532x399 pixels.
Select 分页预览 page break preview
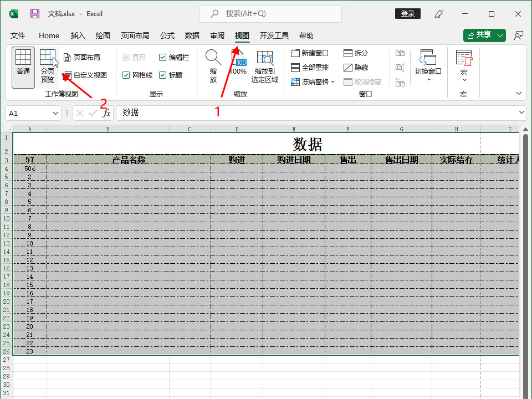48,66
